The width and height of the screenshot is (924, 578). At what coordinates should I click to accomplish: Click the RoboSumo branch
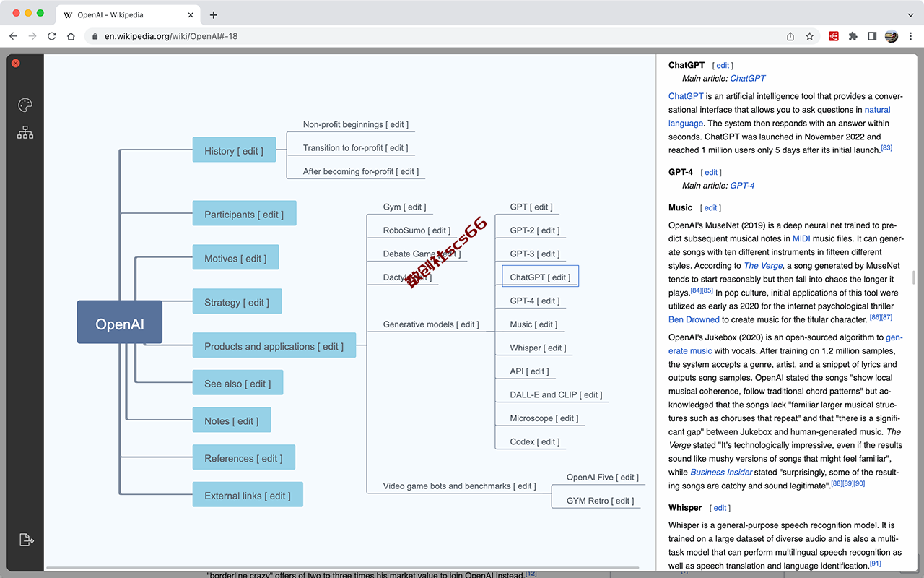pyautogui.click(x=417, y=230)
